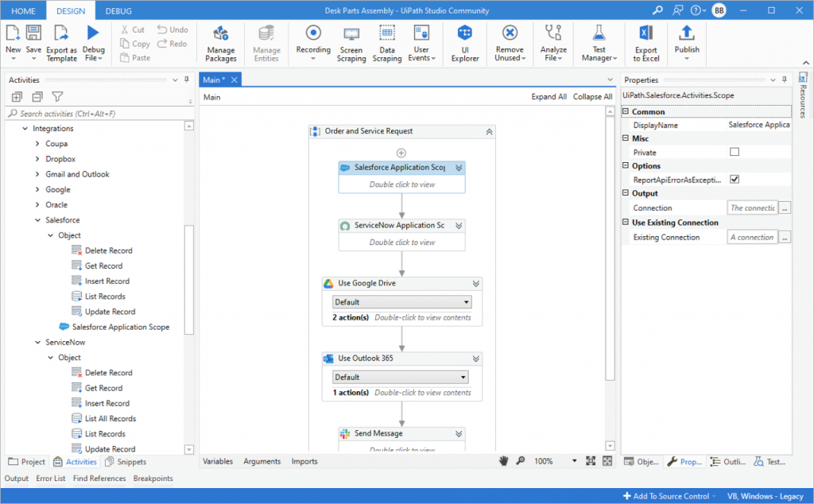814x504 pixels.
Task: Publish the project
Action: tap(687, 43)
